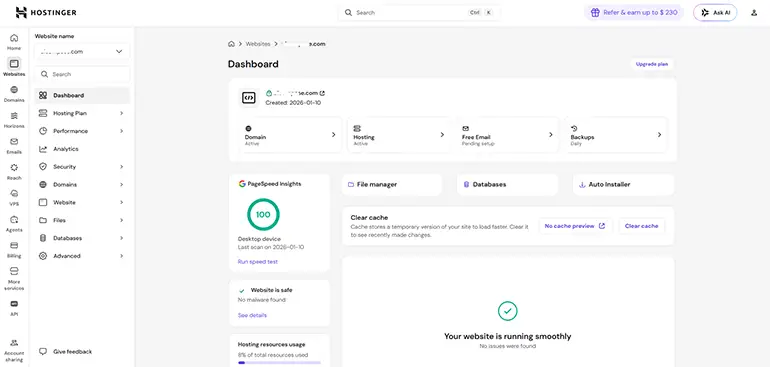This screenshot has width=770, height=367.
Task: Click Refer & earn up to $230
Action: click(633, 13)
